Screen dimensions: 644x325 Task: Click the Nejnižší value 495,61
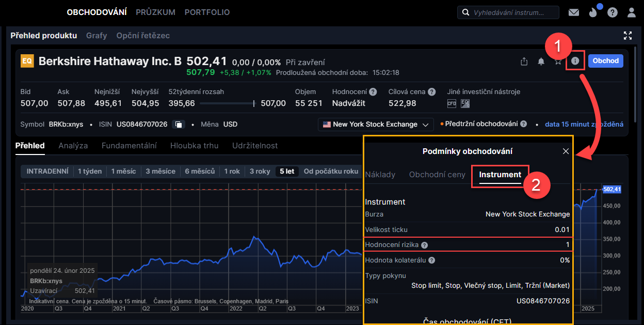tap(108, 103)
